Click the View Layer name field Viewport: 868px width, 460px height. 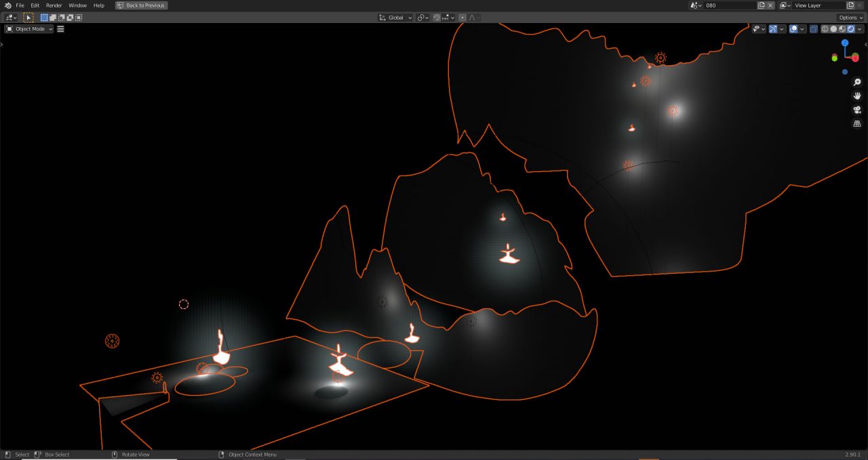[x=814, y=5]
